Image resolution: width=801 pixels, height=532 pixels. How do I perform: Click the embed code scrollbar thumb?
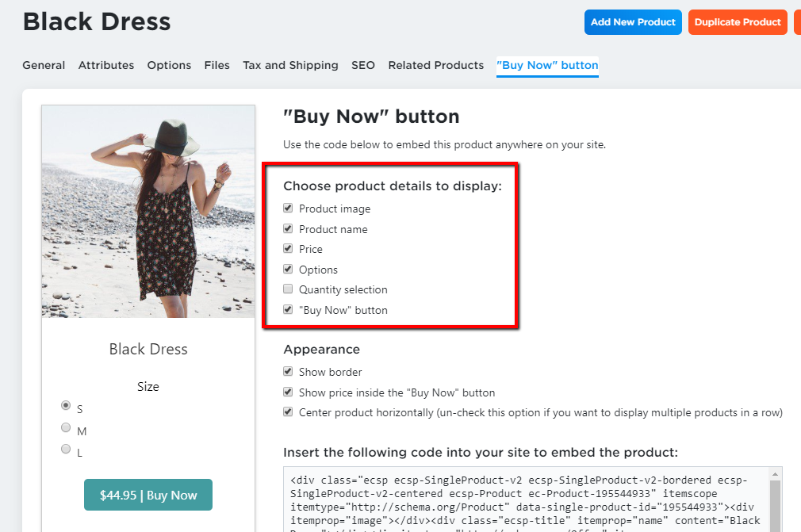776,507
